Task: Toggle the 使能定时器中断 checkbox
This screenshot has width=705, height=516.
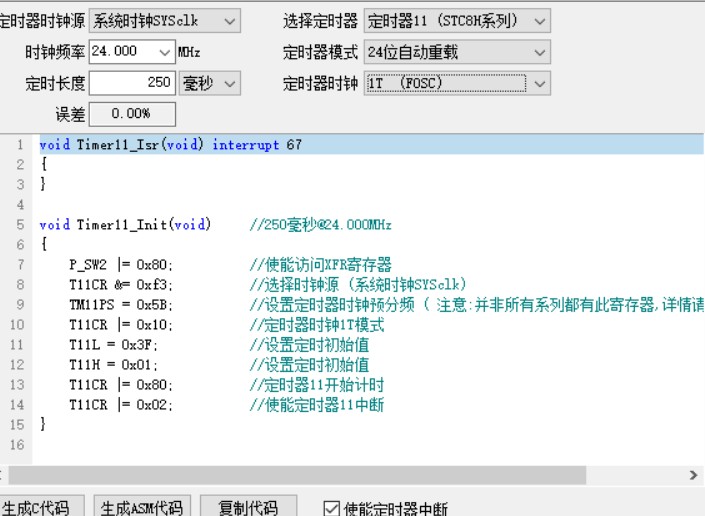Action: (x=332, y=508)
